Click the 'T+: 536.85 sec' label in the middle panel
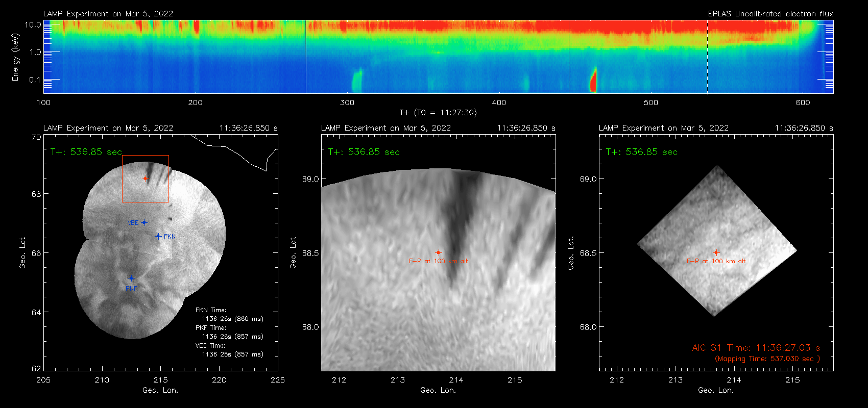868x408 pixels. click(x=364, y=152)
